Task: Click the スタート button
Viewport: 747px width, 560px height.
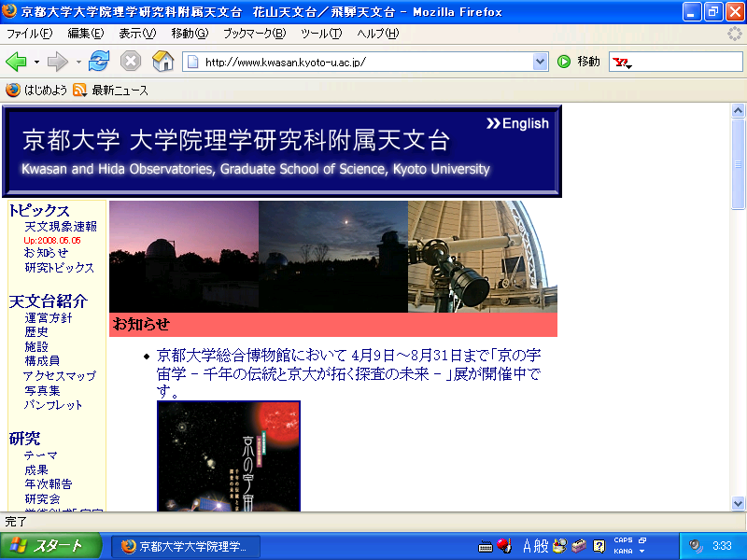Action: [x=50, y=546]
